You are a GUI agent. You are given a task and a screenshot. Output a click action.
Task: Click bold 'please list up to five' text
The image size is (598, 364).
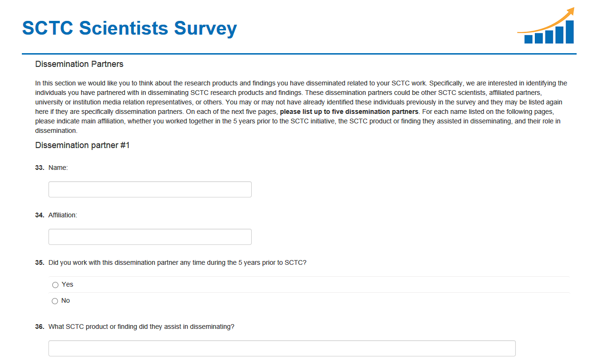pos(349,112)
